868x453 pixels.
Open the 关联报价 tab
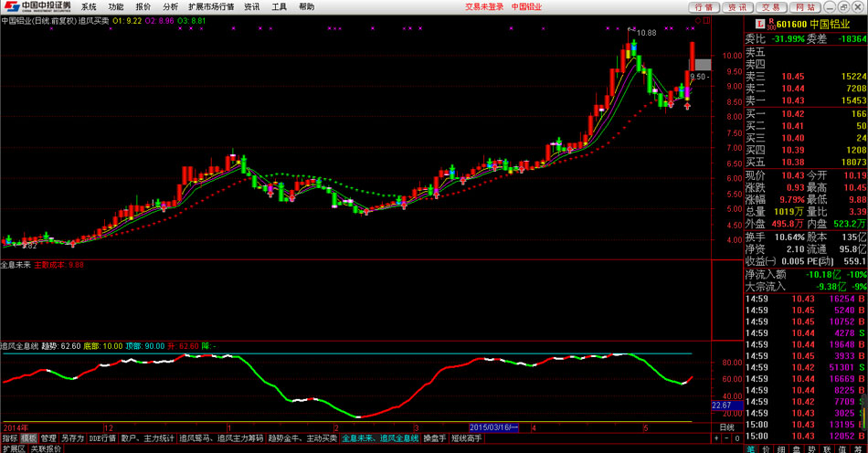[x=46, y=448]
